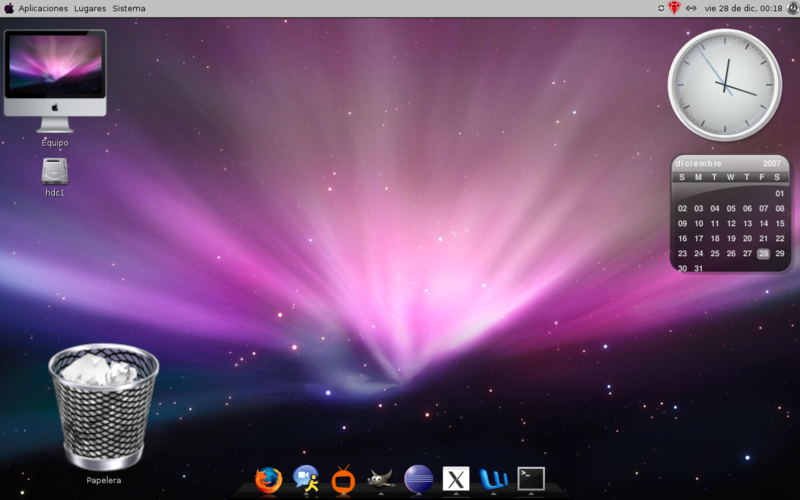Image resolution: width=800 pixels, height=500 pixels.
Task: Select day 02 in calendar widget
Action: pyautogui.click(x=682, y=209)
